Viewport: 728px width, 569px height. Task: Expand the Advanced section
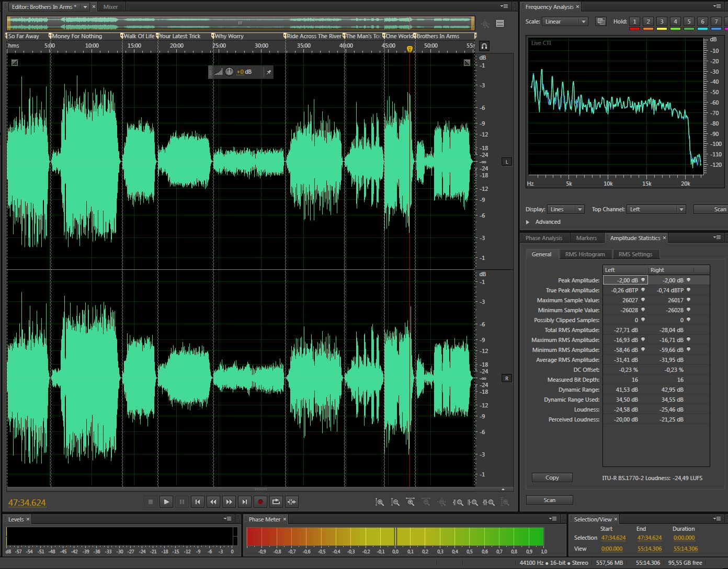tap(528, 222)
